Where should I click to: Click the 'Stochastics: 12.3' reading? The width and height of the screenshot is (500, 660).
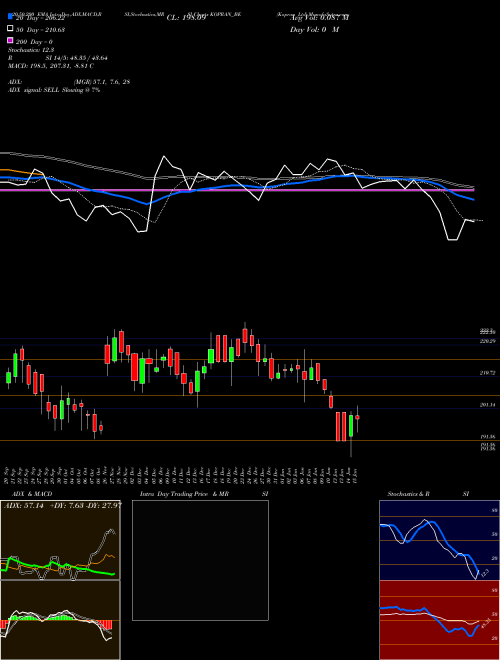(31, 50)
